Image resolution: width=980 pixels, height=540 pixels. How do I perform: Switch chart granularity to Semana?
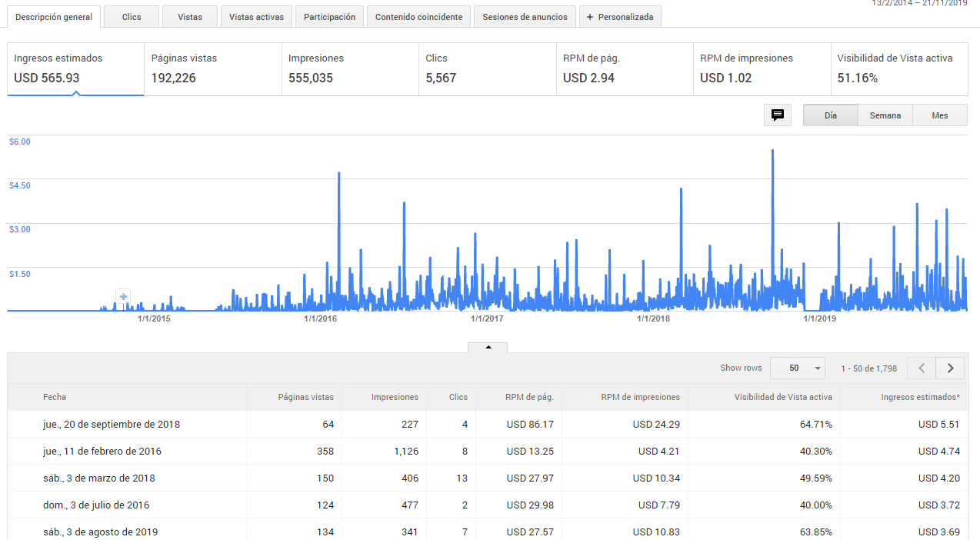coord(885,115)
